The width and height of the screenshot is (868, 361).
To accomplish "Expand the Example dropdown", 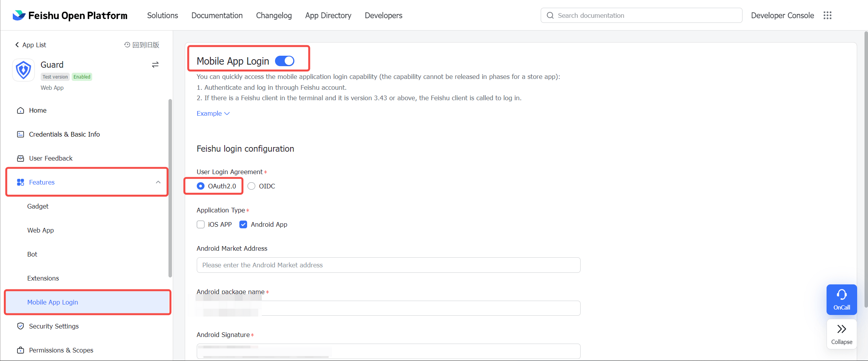I will [213, 113].
